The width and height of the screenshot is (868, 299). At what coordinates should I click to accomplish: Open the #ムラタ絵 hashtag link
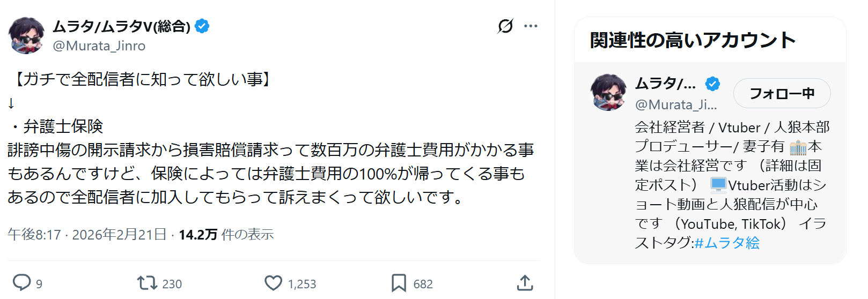click(727, 243)
